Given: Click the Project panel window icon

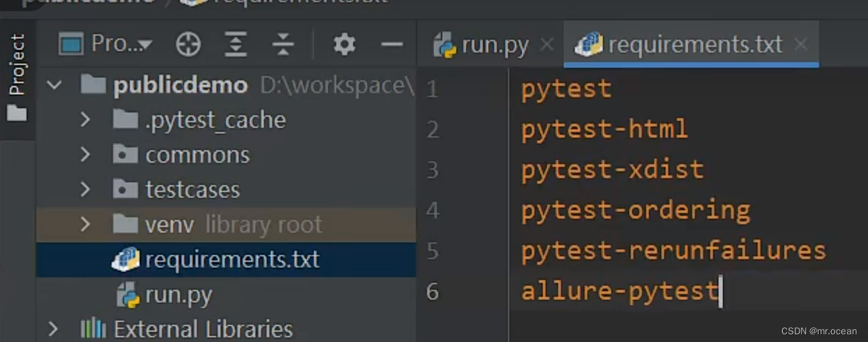Looking at the screenshot, I should point(71,45).
